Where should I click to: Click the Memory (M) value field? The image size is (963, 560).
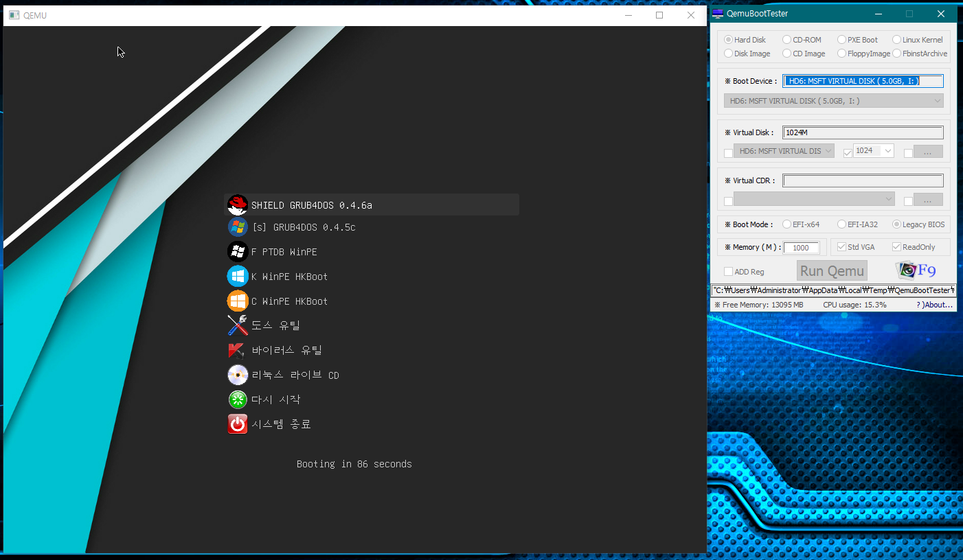coord(802,248)
